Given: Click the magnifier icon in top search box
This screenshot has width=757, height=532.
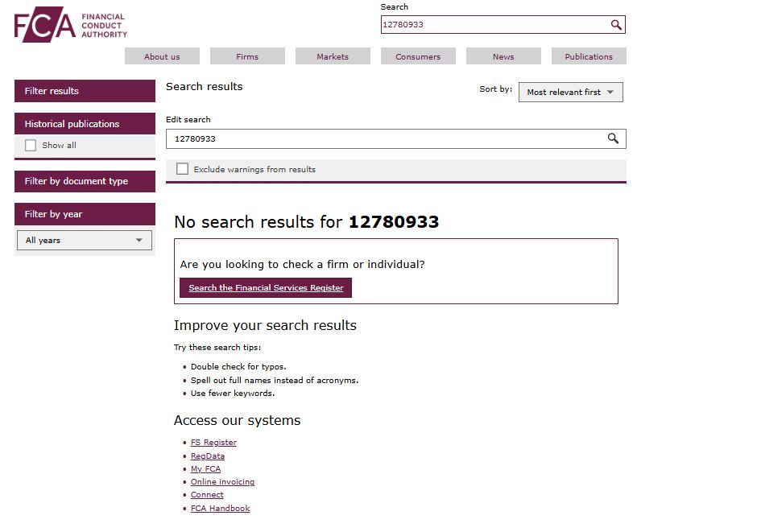Looking at the screenshot, I should [615, 25].
